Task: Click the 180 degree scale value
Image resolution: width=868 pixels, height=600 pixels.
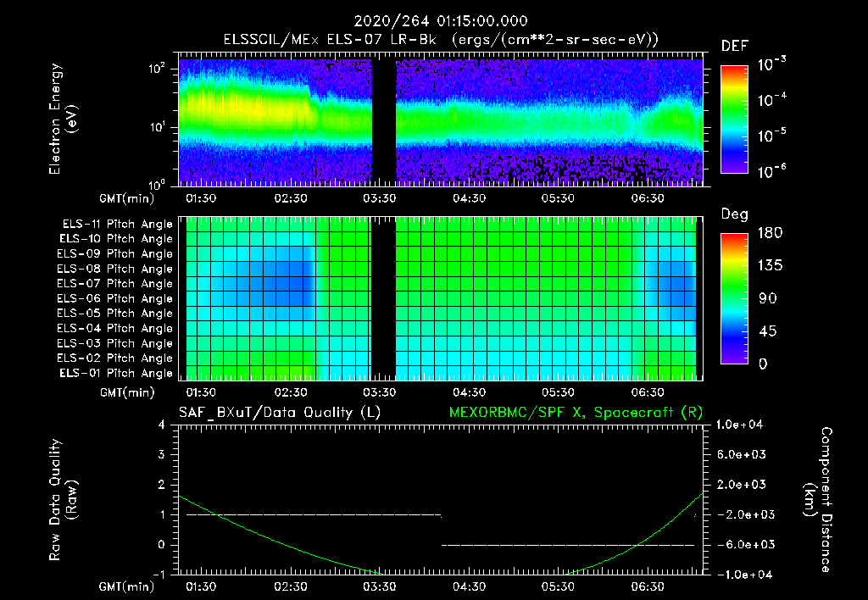Action: coord(771,232)
